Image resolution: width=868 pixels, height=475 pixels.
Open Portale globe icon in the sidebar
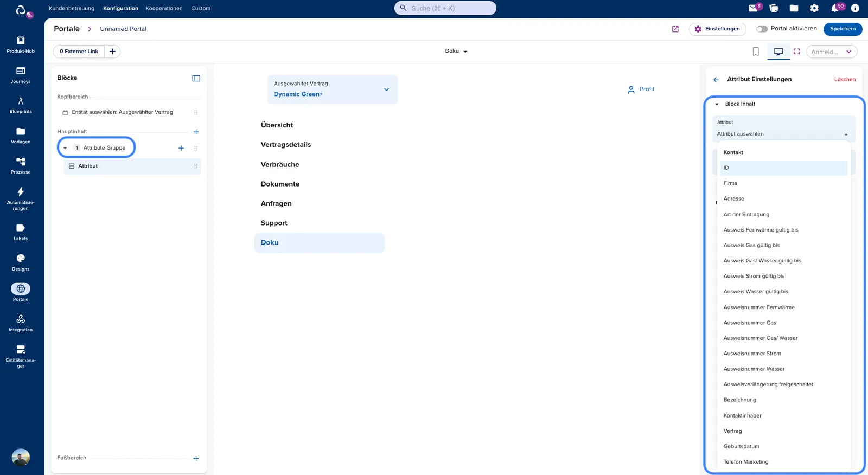pyautogui.click(x=21, y=288)
